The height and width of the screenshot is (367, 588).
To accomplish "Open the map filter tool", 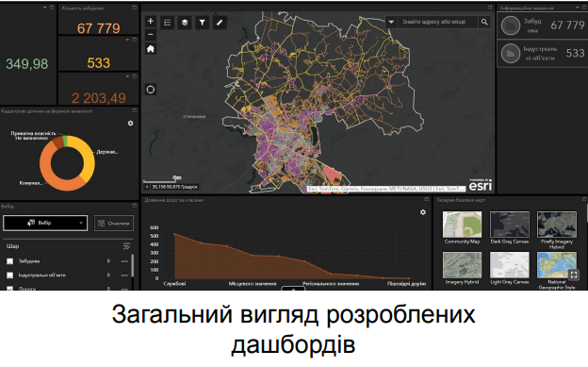I will click(202, 23).
